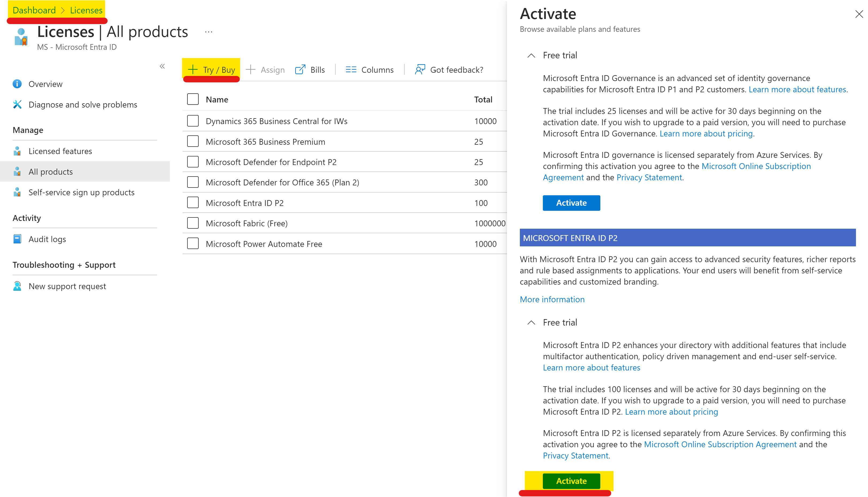Check the Microsoft Entra ID P2 checkbox
The height and width of the screenshot is (497, 868).
(x=193, y=203)
